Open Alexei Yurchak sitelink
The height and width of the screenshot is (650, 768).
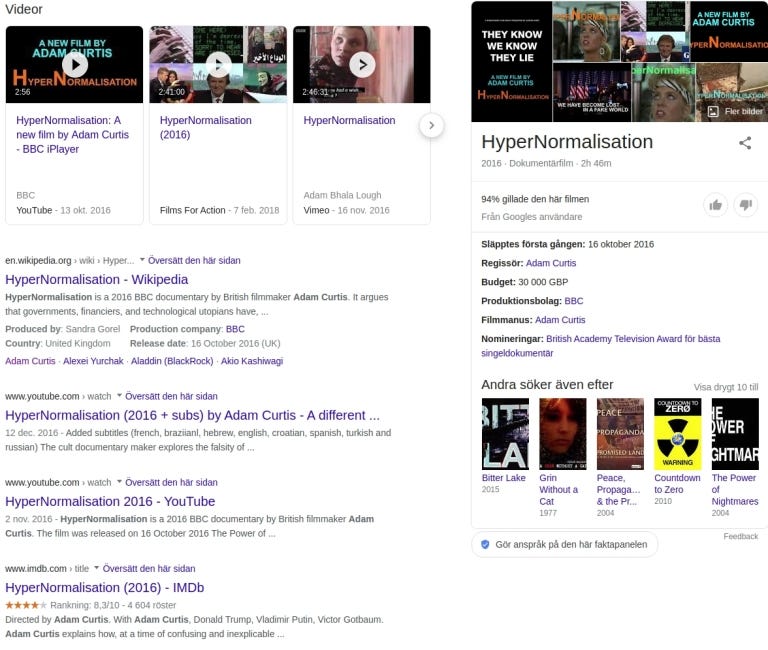[93, 361]
